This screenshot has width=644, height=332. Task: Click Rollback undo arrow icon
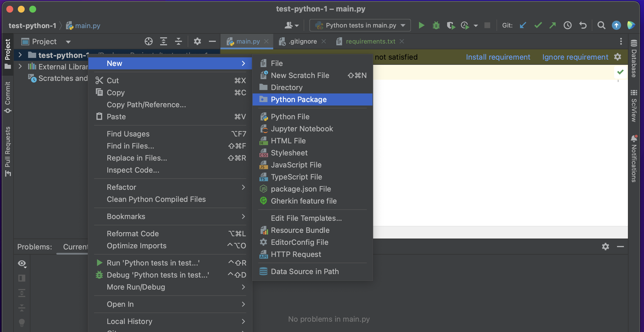(x=583, y=26)
